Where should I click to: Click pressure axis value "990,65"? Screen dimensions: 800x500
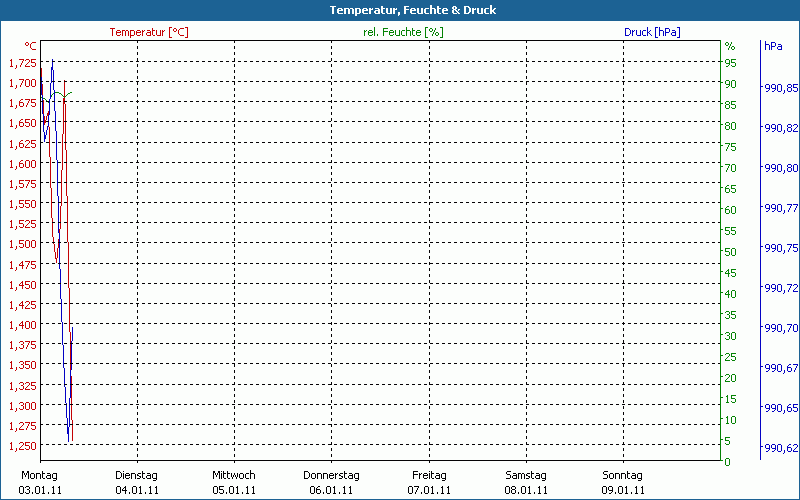(781, 408)
